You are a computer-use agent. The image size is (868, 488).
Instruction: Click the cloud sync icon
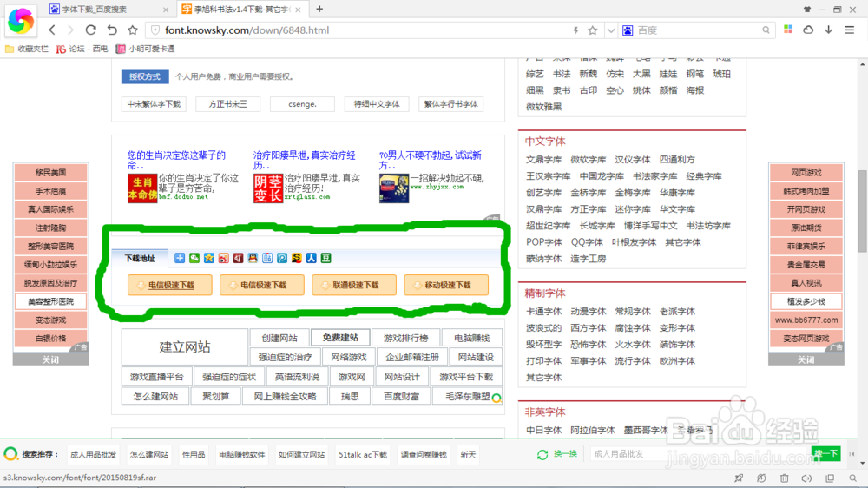pos(808,30)
